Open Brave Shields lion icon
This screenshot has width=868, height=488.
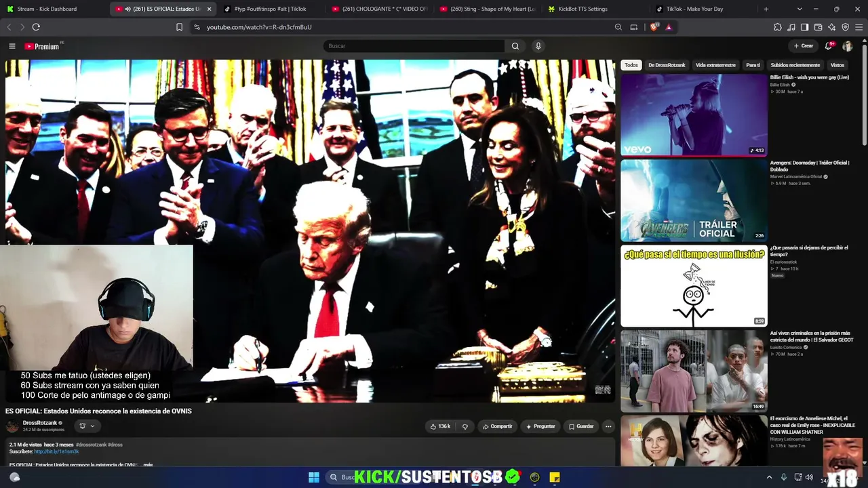coord(654,27)
